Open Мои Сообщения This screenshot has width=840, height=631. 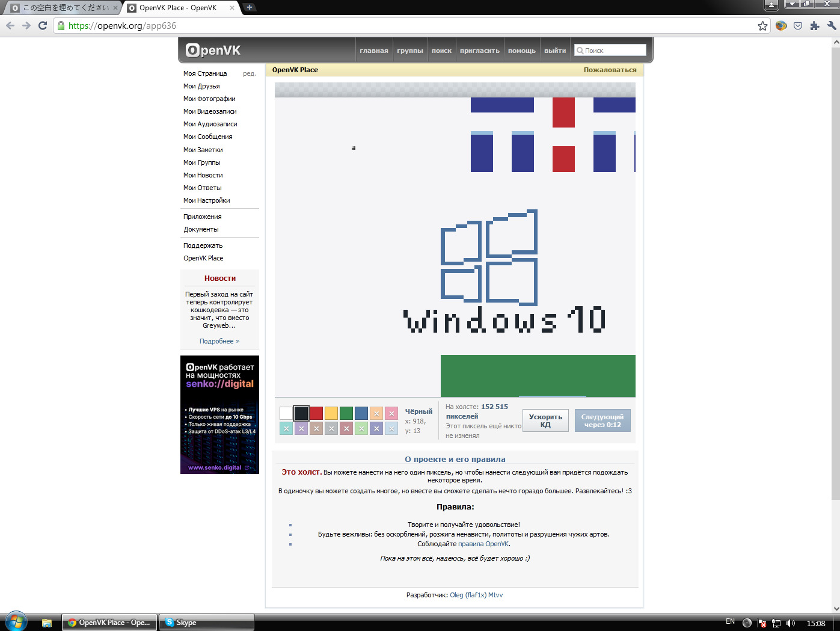pos(208,137)
